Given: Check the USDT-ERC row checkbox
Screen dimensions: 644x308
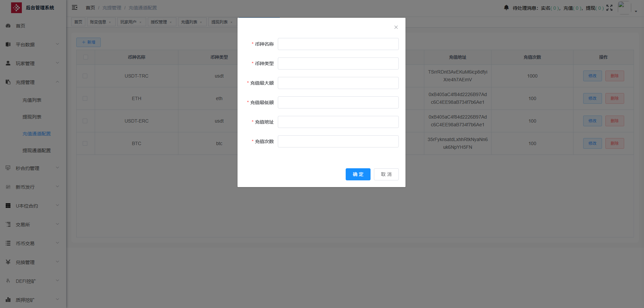Looking at the screenshot, I should point(85,121).
